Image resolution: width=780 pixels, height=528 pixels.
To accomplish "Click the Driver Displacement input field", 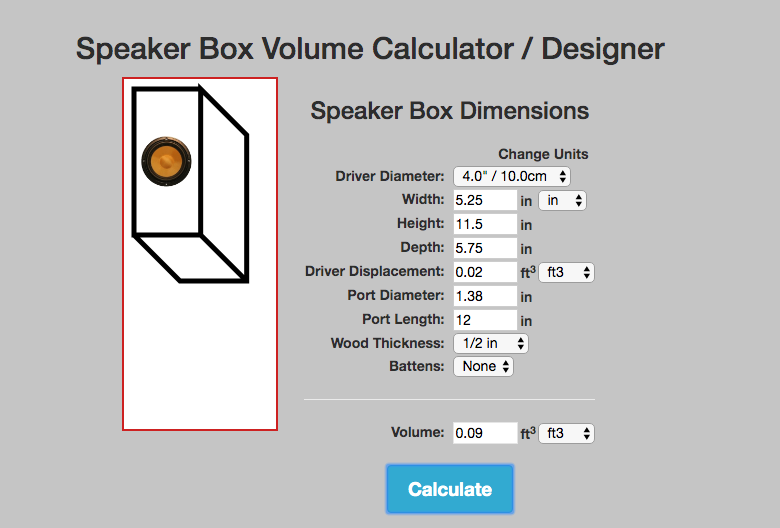I will 485,272.
